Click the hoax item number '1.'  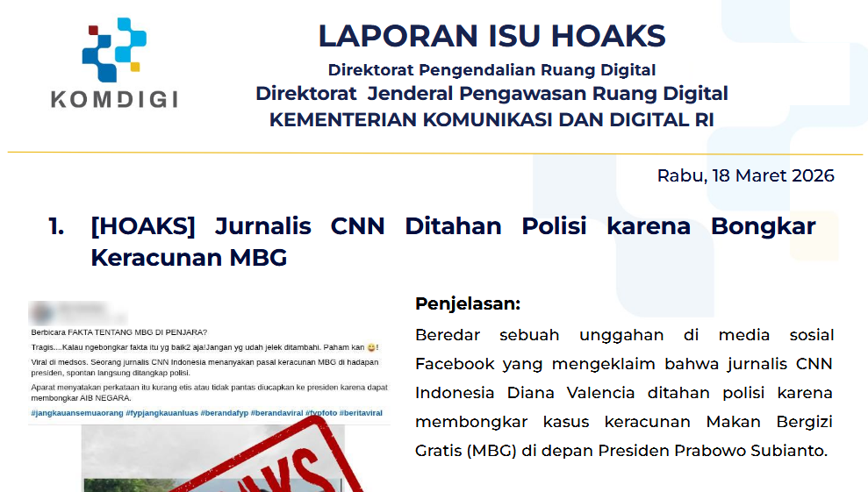coord(56,226)
